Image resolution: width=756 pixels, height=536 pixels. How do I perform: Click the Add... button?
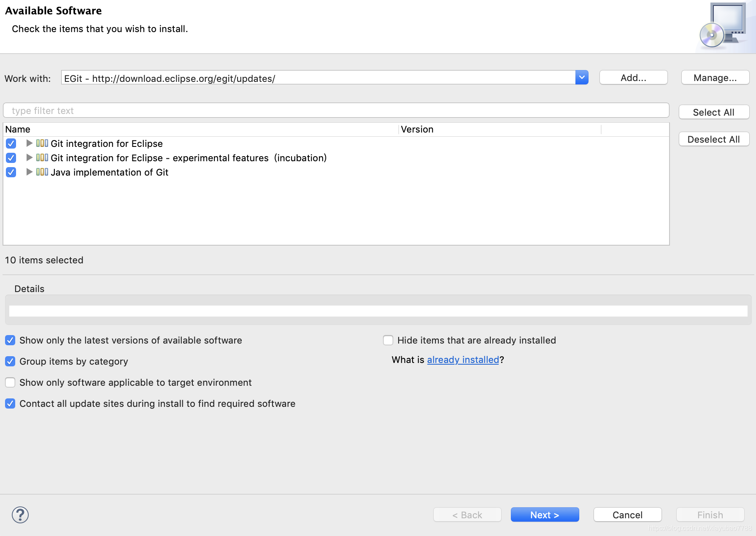633,78
